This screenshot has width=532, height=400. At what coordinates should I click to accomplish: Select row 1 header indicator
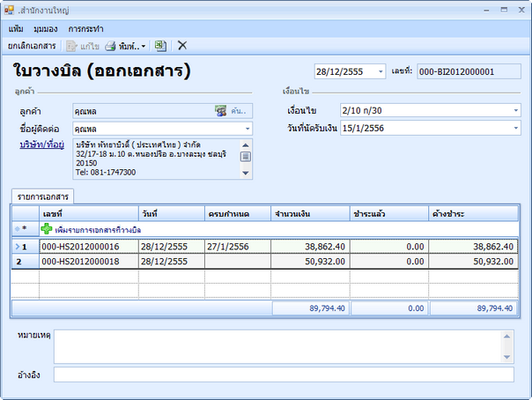26,247
